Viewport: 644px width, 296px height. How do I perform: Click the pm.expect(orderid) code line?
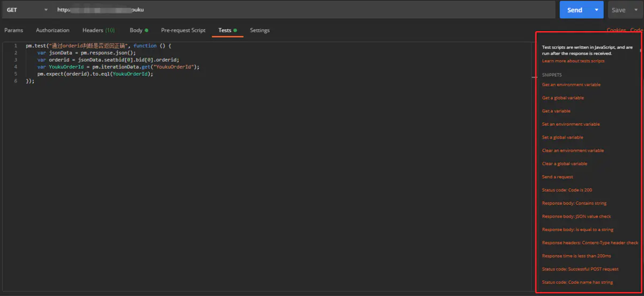click(95, 74)
